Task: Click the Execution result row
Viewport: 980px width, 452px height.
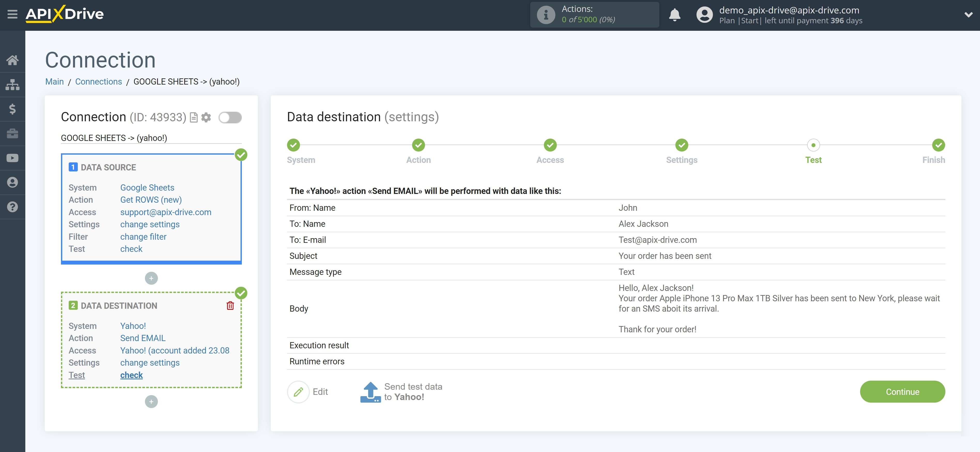Action: pos(616,345)
